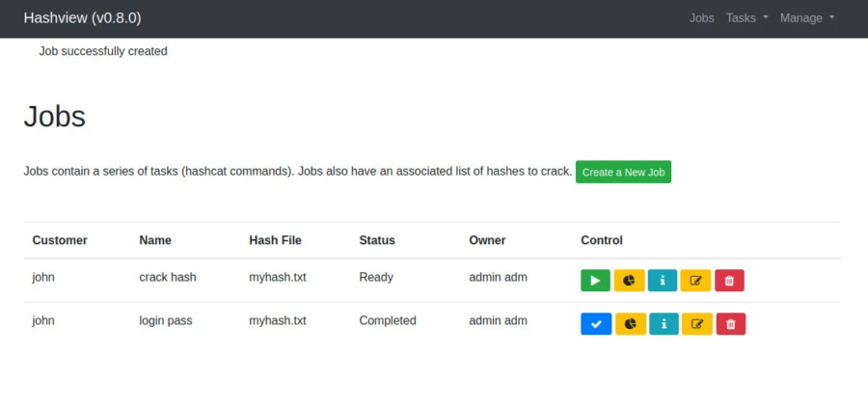
Task: Edit the login pass job
Action: 697,324
